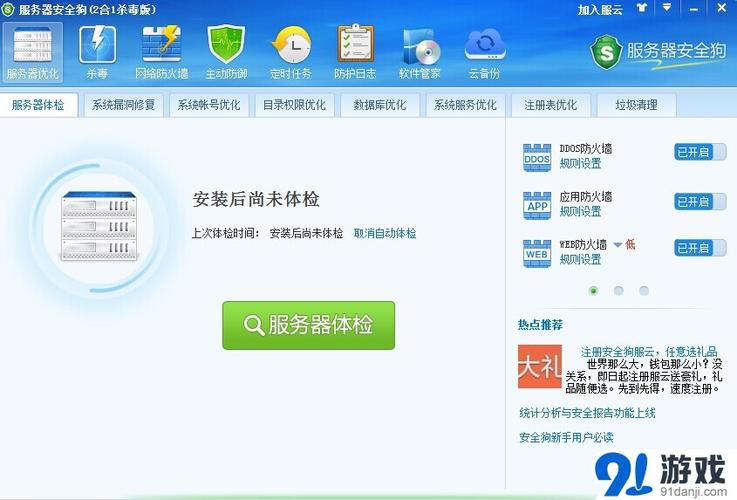Open the 防护日志 clipboard section
Viewport: 737px width, 500px height.
coord(355,53)
